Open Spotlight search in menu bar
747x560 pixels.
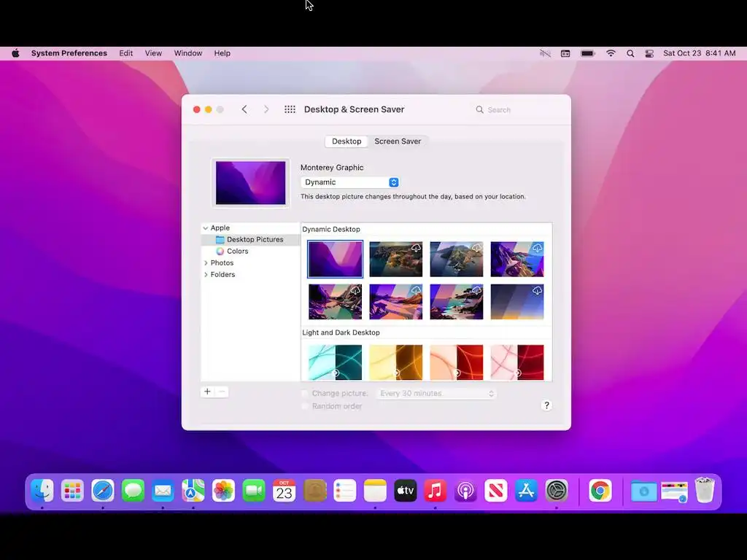click(x=630, y=53)
